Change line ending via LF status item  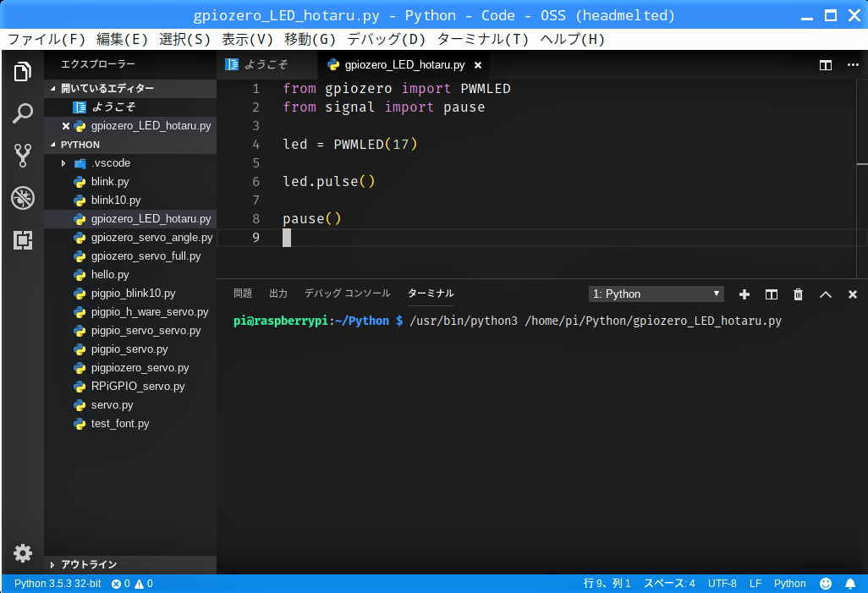(755, 584)
